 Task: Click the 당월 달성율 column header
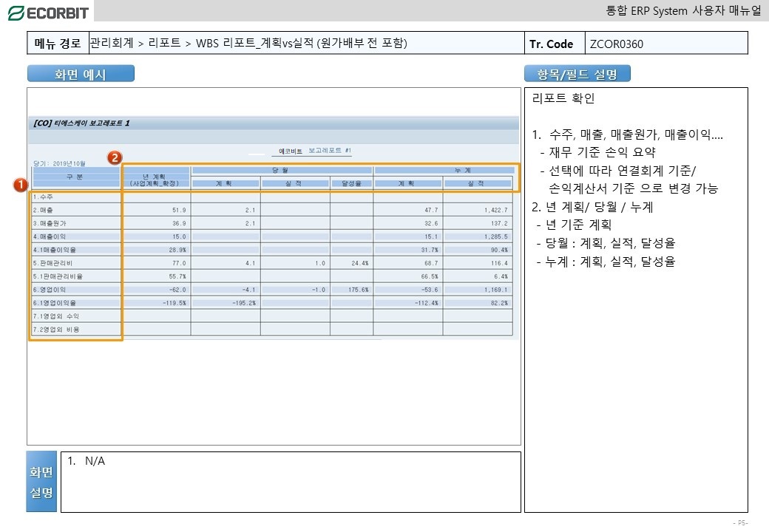351,183
